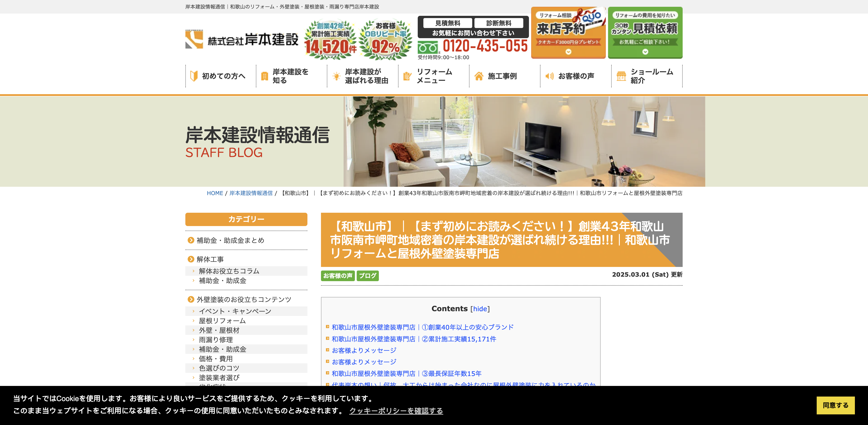The image size is (868, 425).
Task: Open the 岸本建設が選ばれる理由 menu item
Action: [x=363, y=76]
